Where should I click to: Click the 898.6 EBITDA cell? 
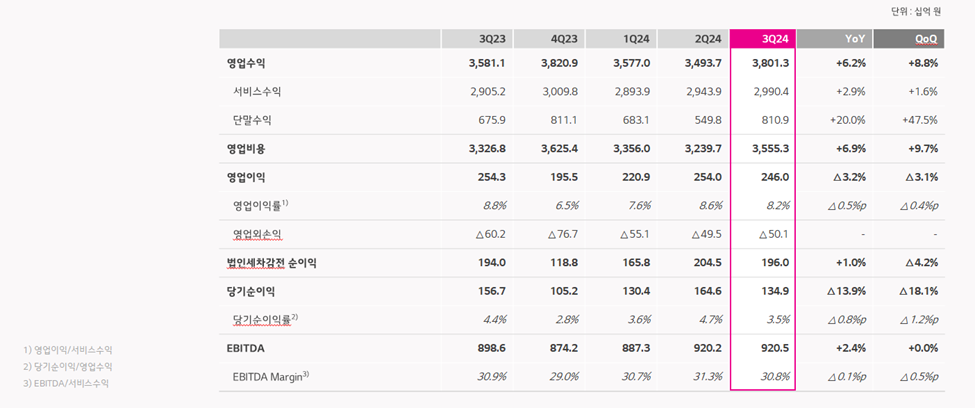coord(494,349)
